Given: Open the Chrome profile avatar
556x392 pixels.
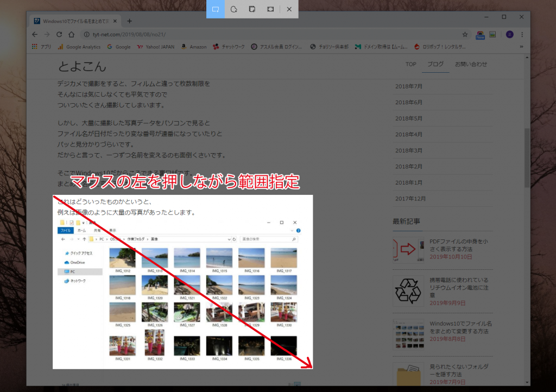Looking at the screenshot, I should pyautogui.click(x=509, y=34).
